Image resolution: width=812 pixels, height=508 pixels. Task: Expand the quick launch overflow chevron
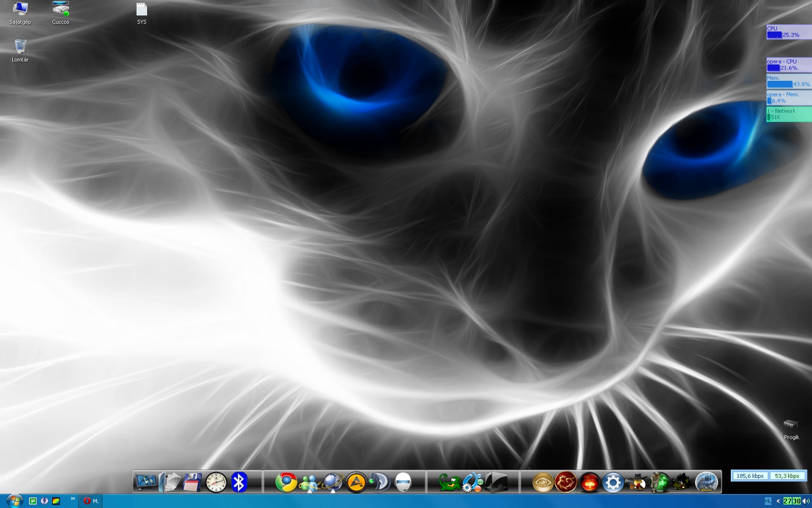click(73, 499)
